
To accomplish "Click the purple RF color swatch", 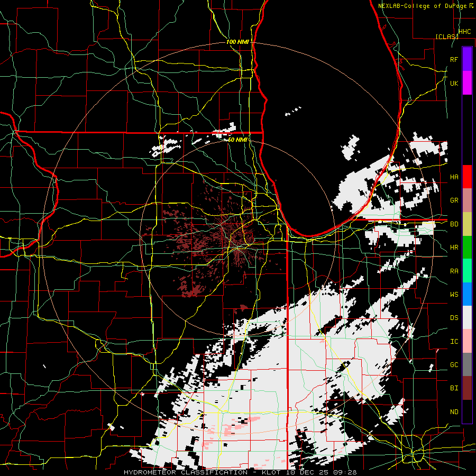I will [x=467, y=59].
